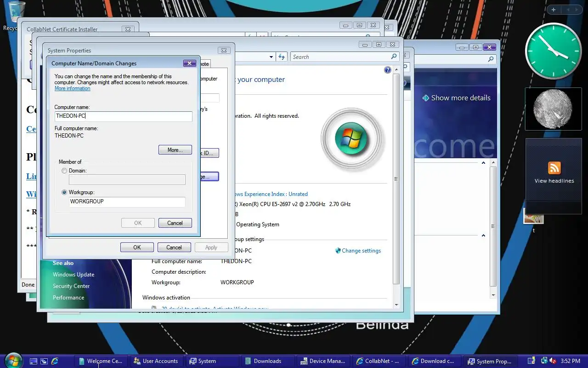
Task: Open Windows Experience Index: Unrated link
Action: [271, 194]
